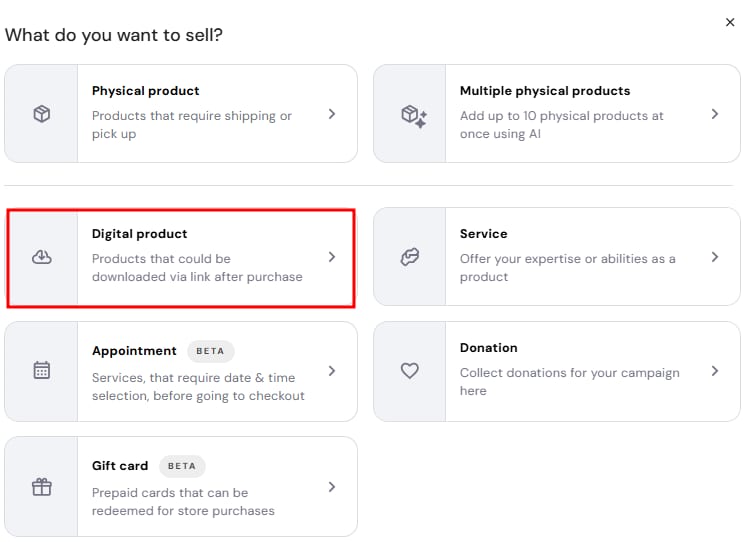The height and width of the screenshot is (542, 748).
Task: Click the Service handshake icon
Action: click(x=410, y=257)
